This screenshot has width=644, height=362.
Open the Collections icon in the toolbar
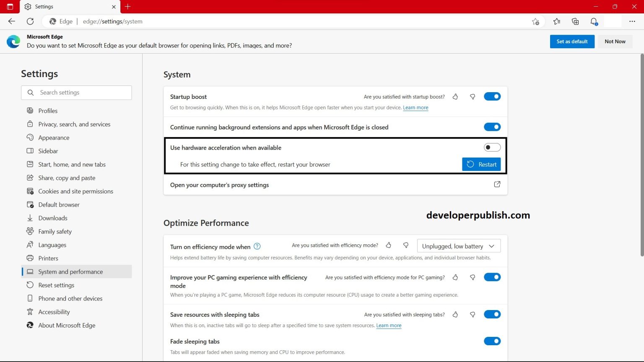(x=575, y=21)
